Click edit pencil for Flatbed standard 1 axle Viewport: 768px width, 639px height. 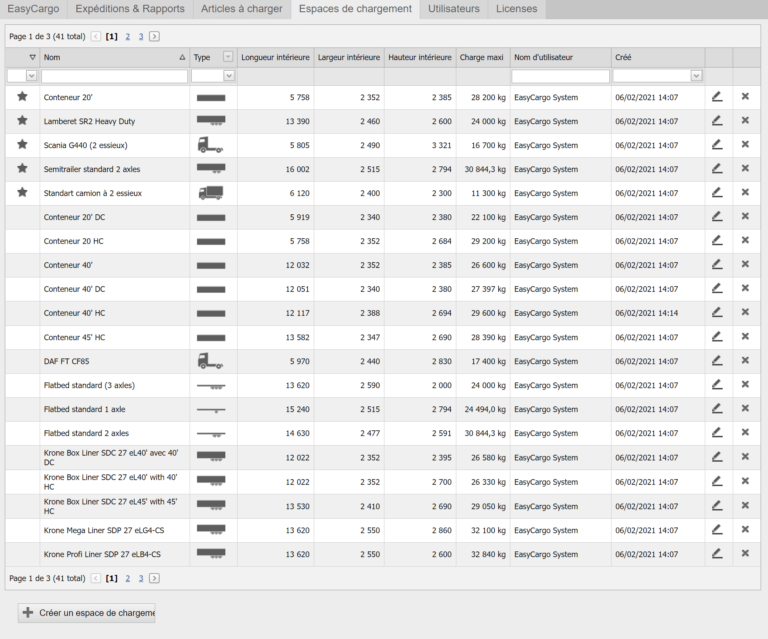point(717,409)
